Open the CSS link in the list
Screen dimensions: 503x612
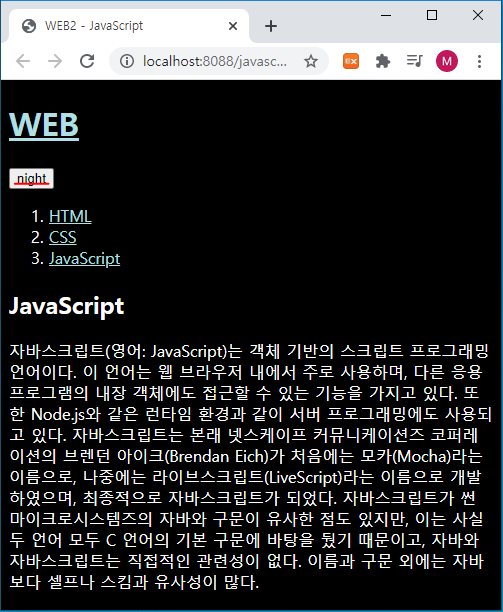62,237
